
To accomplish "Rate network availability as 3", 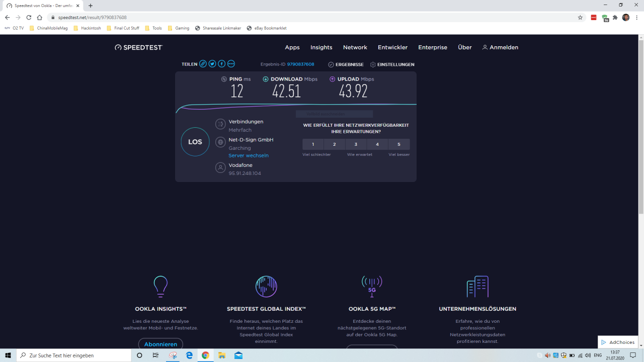I will pos(356,144).
